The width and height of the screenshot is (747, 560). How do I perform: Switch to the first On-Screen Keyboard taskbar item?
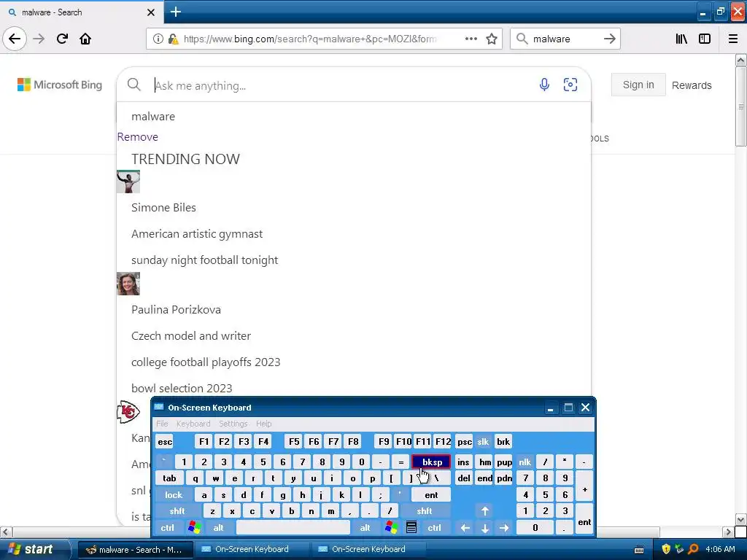[252, 550]
